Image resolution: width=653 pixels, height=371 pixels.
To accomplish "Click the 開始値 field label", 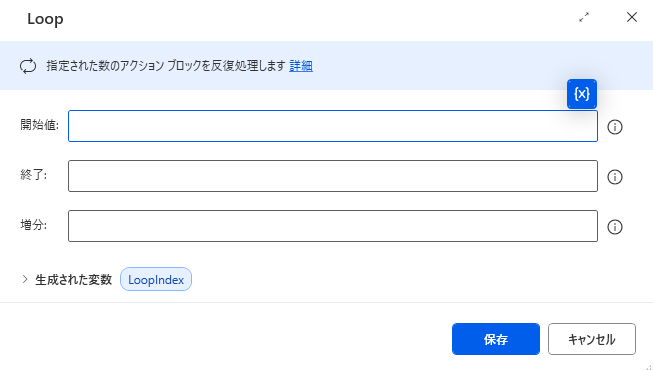I will click(x=40, y=124).
